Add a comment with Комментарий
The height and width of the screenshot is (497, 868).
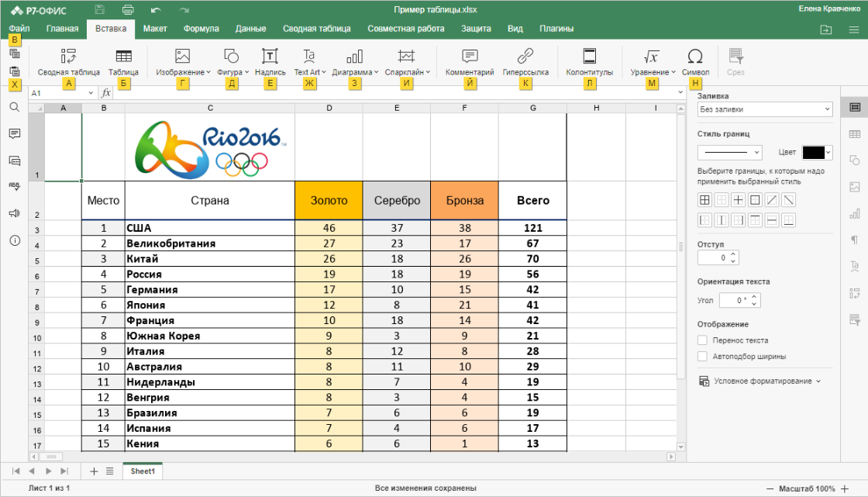coord(470,62)
